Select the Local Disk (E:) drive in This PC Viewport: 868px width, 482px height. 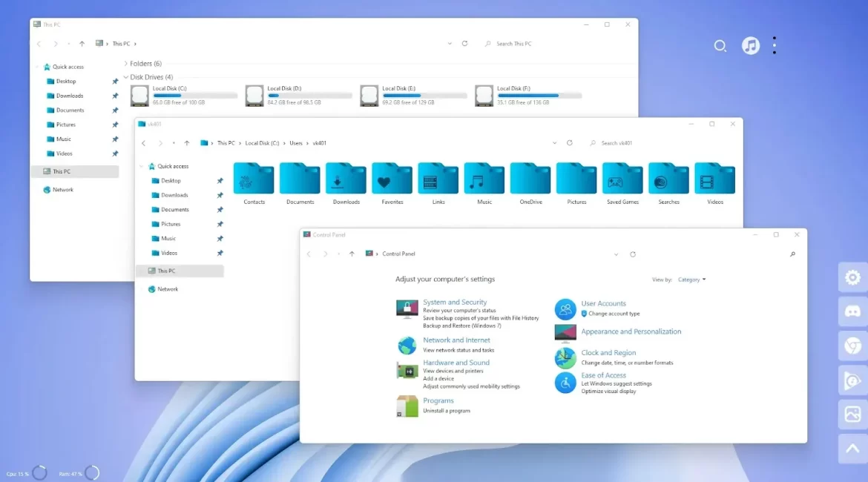click(413, 95)
